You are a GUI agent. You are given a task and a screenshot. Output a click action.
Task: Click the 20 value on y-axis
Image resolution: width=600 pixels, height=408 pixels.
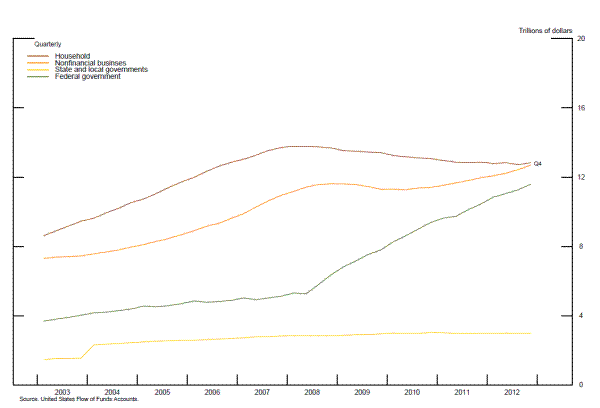coord(581,39)
